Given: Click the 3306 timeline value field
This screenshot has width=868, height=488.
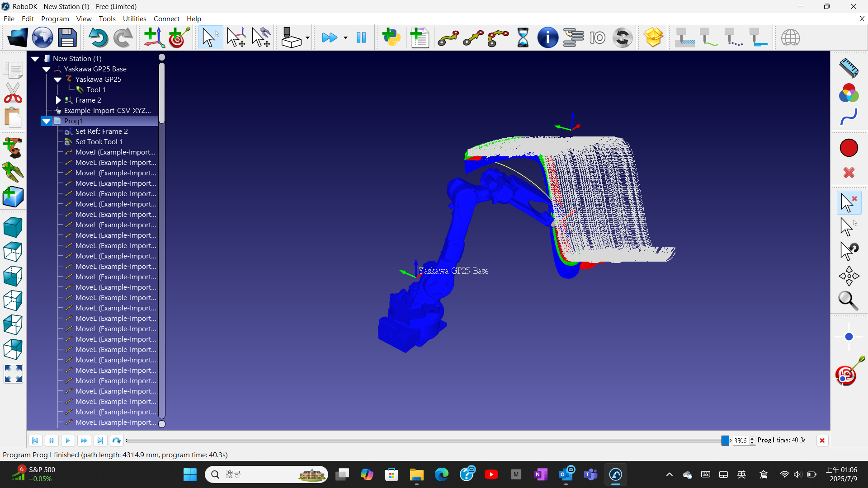Looking at the screenshot, I should click(x=741, y=441).
